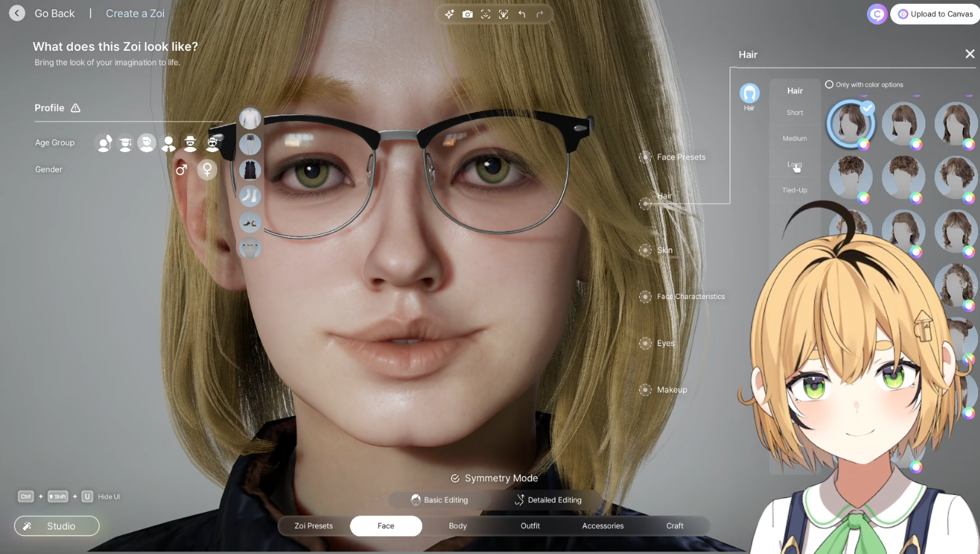Open the Eyes editing section
This screenshot has height=554, width=980.
point(645,343)
